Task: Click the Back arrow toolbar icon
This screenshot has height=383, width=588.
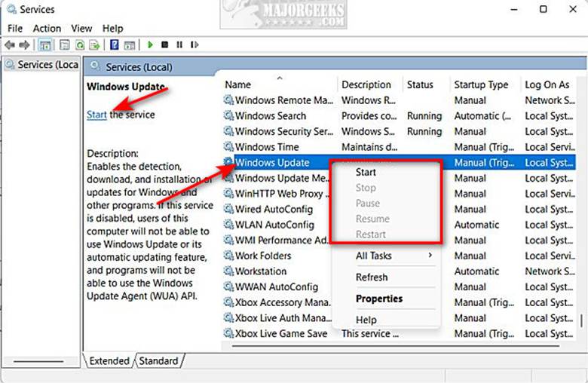Action: click(10, 45)
